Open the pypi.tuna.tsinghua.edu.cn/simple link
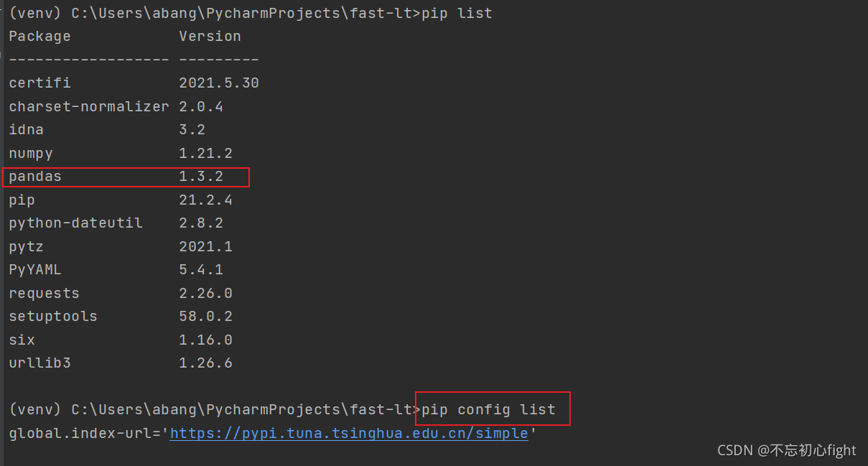The image size is (868, 466). click(348, 433)
